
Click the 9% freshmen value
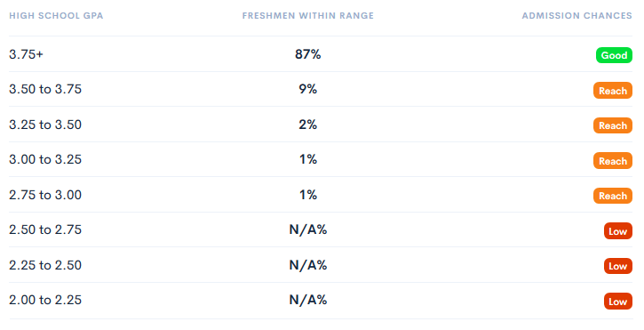click(308, 89)
